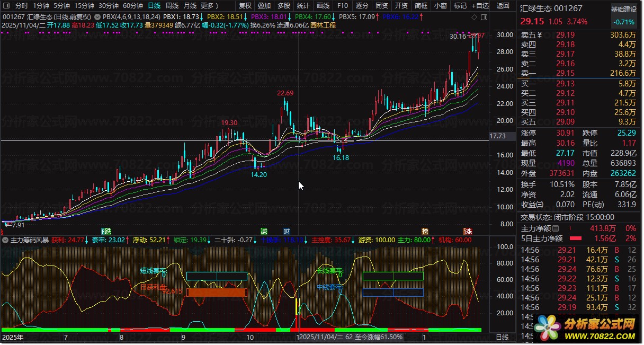The height and width of the screenshot is (345, 644).
Task: Click the '涨' limit-up marker icon
Action: pyautogui.click(x=468, y=231)
